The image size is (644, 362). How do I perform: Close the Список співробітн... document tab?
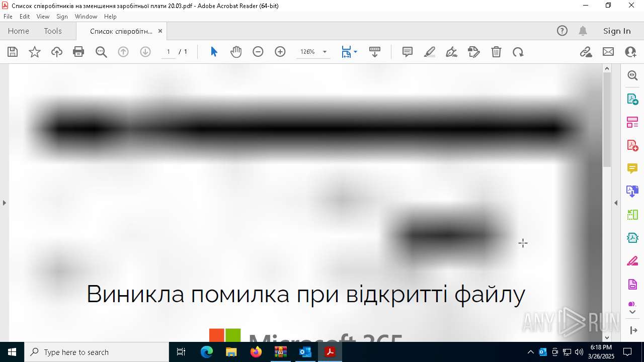click(160, 31)
